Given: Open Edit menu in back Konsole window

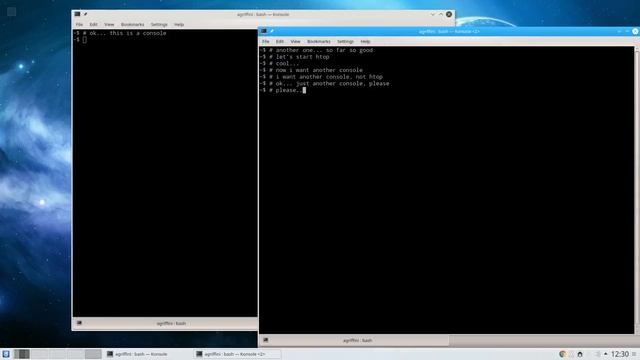Looking at the screenshot, I should [x=93, y=24].
